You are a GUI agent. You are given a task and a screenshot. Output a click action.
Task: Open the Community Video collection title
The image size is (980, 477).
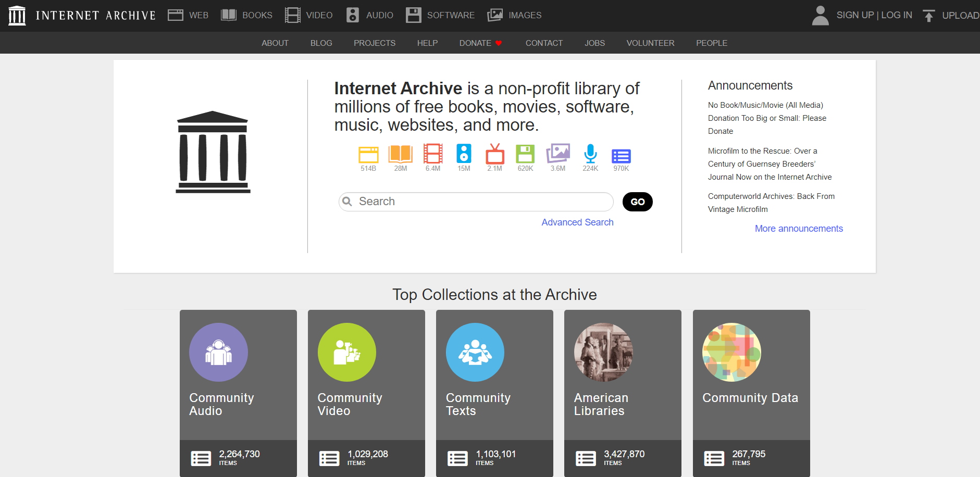[x=350, y=404]
